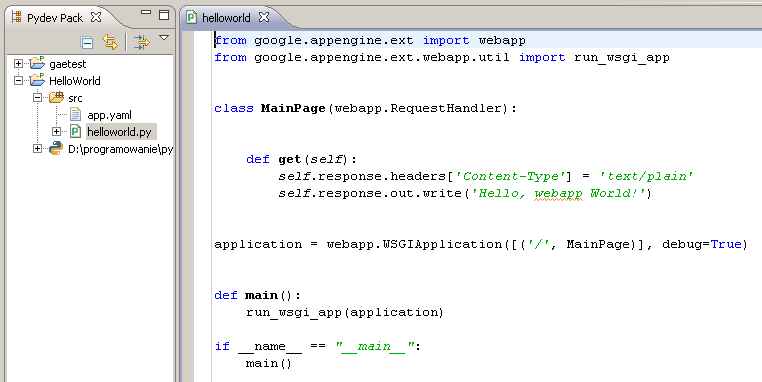The image size is (762, 382).
Task: Click the Focus on Active Task toolbar icon
Action: 142,42
